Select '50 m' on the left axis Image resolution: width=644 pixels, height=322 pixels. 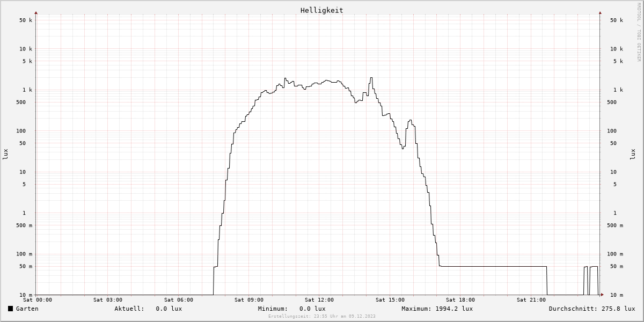26,267
